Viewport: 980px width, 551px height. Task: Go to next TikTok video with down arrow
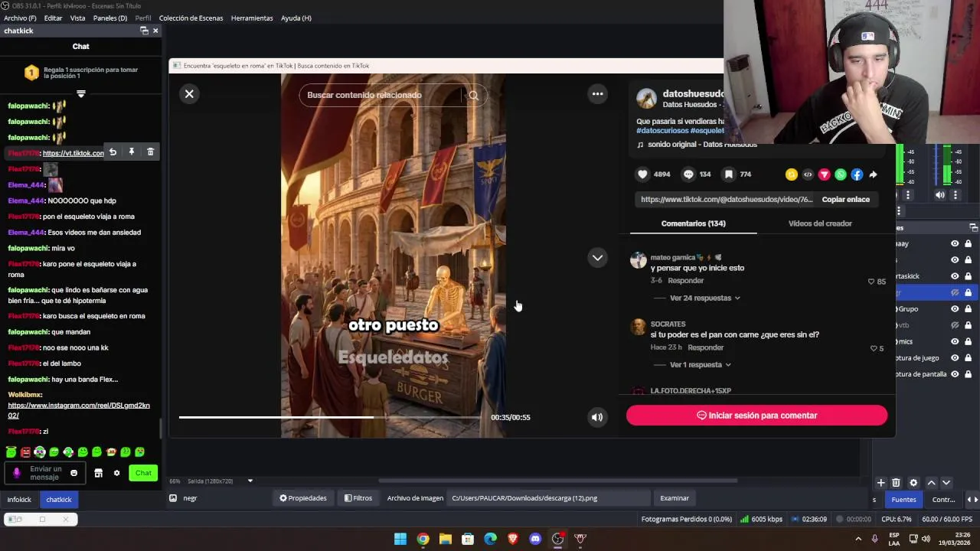tap(597, 257)
